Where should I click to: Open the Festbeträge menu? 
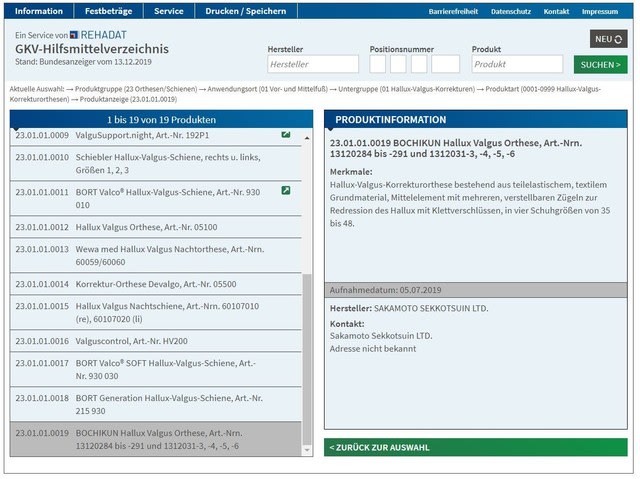(109, 11)
